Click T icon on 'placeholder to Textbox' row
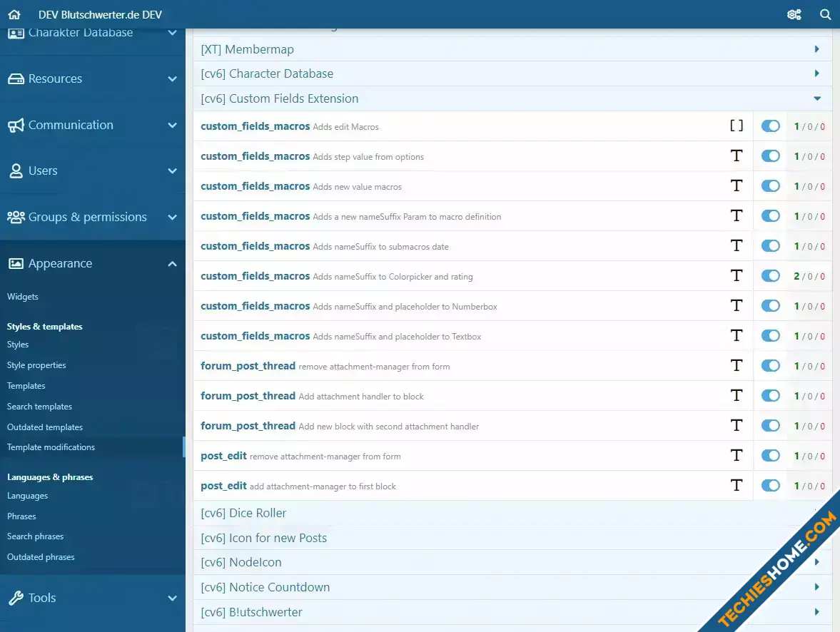The height and width of the screenshot is (632, 840). click(x=737, y=336)
